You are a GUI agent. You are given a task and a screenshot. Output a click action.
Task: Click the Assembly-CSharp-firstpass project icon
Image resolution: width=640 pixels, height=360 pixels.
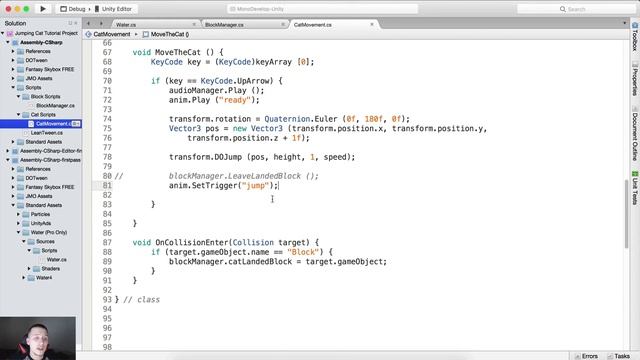click(x=15, y=160)
